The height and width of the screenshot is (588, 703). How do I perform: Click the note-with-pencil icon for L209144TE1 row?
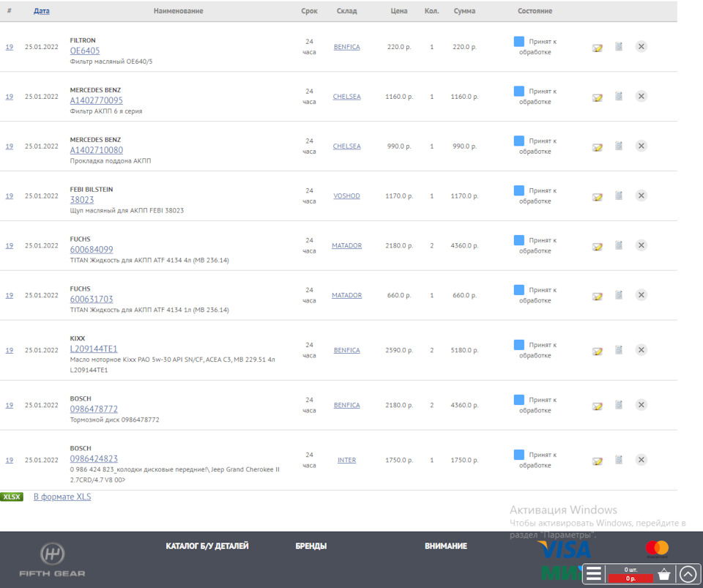598,351
